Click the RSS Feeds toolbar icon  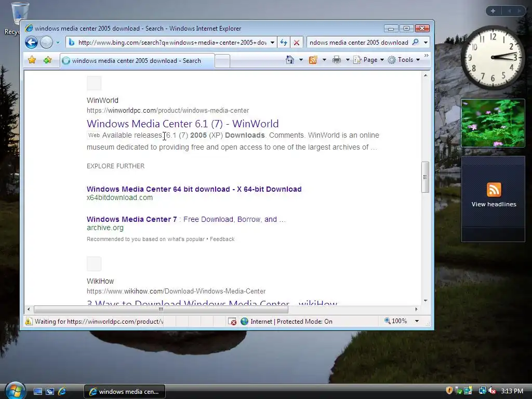click(313, 60)
